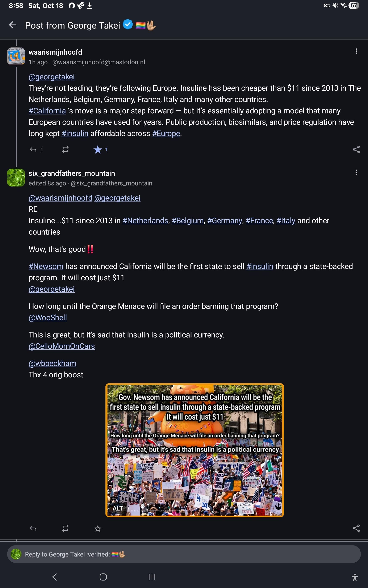The width and height of the screenshot is (368, 588).
Task: Unfavorite waarismijnhoofd's starred post
Action: (x=98, y=149)
